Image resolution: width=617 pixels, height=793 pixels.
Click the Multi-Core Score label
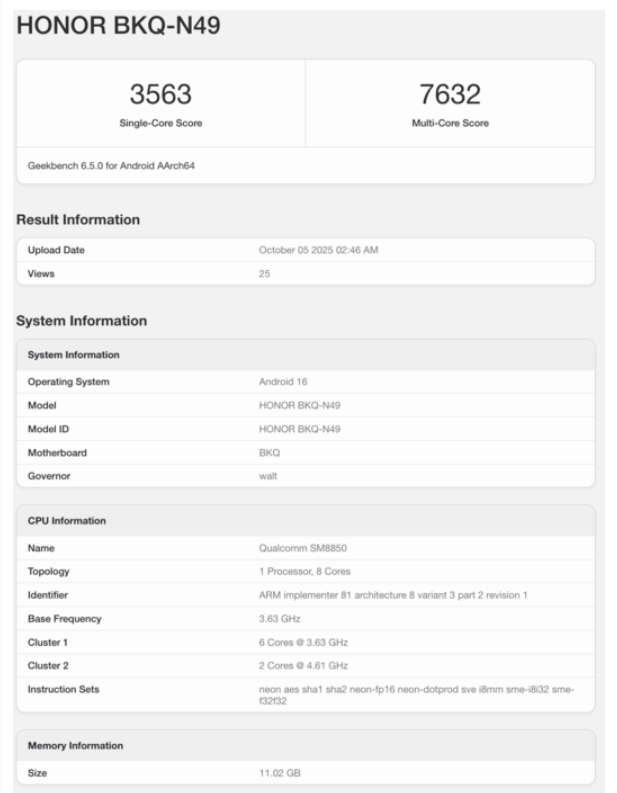click(x=450, y=123)
